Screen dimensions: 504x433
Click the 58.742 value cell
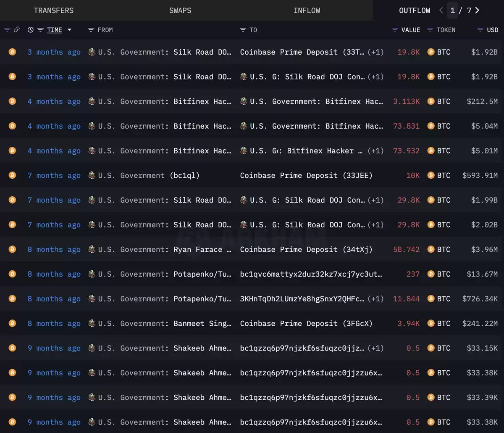[406, 249]
